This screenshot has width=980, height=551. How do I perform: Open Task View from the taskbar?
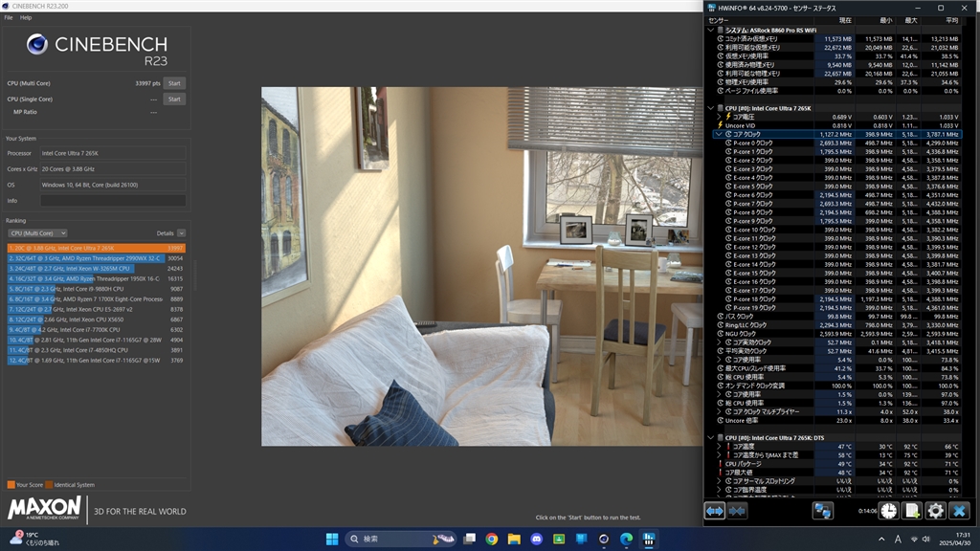469,539
